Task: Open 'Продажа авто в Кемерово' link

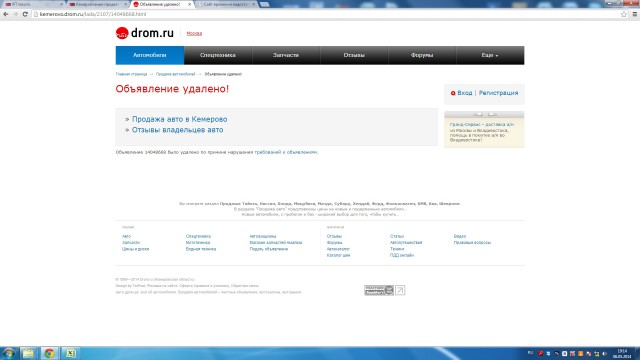Action: point(180,119)
